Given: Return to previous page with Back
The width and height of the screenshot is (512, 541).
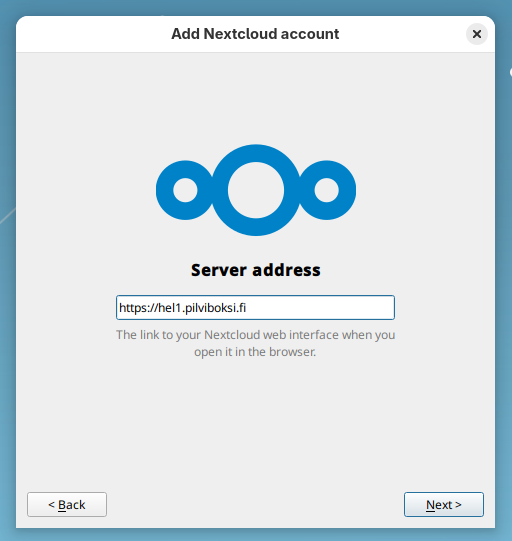Looking at the screenshot, I should tap(67, 504).
